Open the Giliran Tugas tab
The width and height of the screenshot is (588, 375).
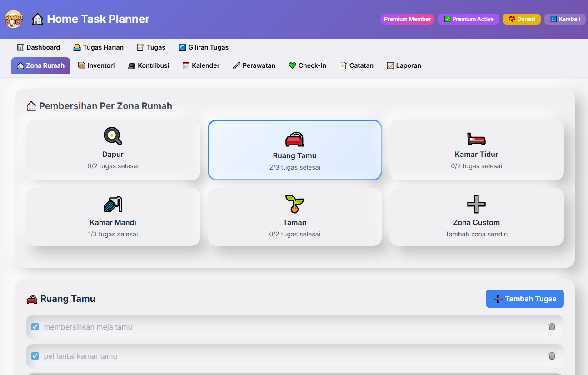(204, 47)
